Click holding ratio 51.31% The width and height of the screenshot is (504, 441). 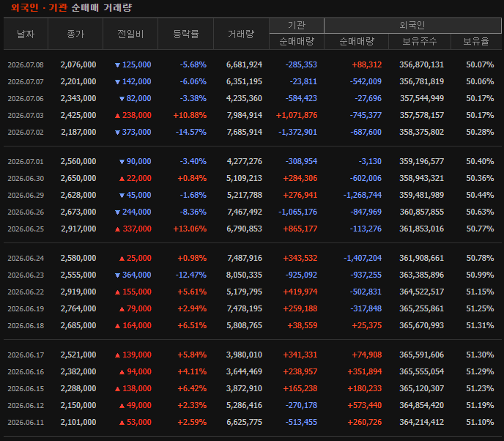pyautogui.click(x=480, y=325)
